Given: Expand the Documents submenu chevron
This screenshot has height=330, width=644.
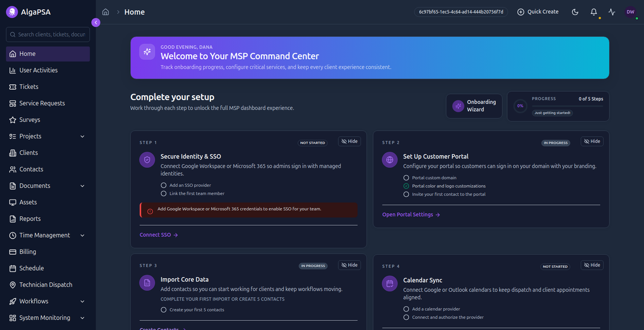Looking at the screenshot, I should 82,186.
